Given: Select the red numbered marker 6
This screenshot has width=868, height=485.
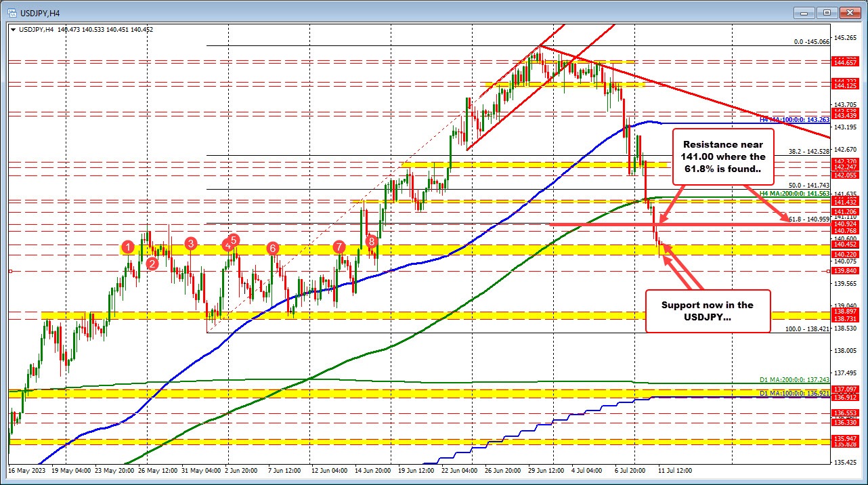Looking at the screenshot, I should point(274,248).
